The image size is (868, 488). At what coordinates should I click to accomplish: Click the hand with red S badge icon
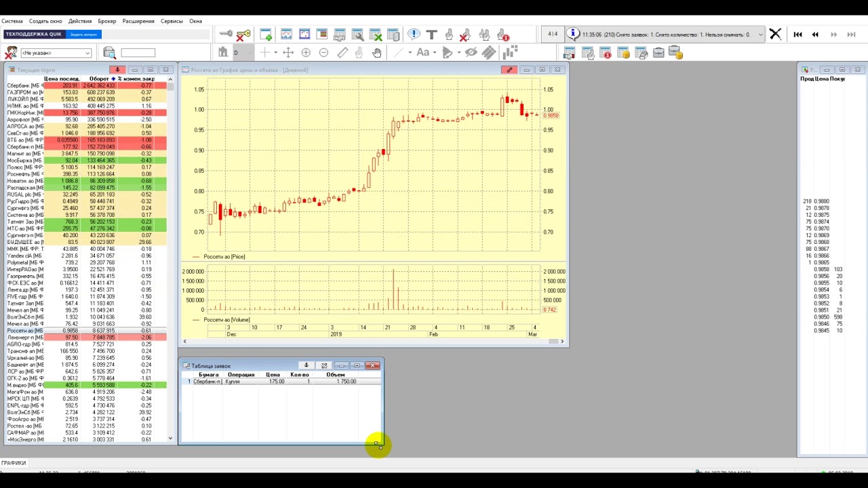coord(502,35)
